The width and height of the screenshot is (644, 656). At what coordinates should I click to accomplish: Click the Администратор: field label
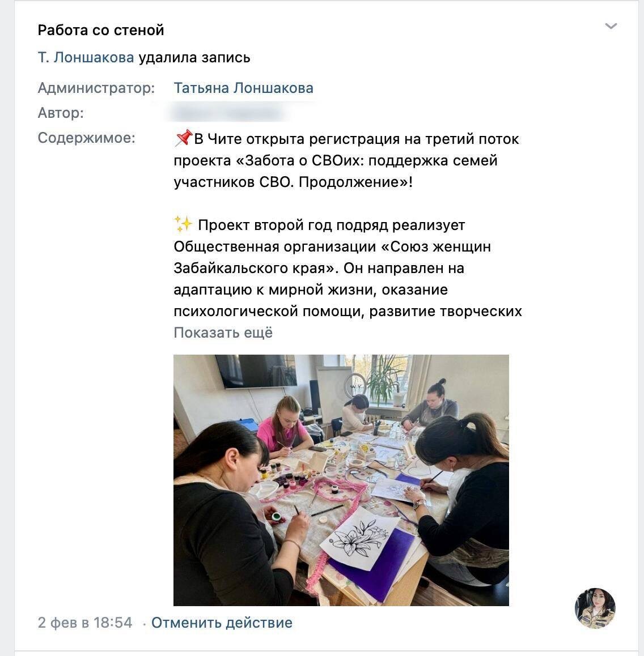96,88
